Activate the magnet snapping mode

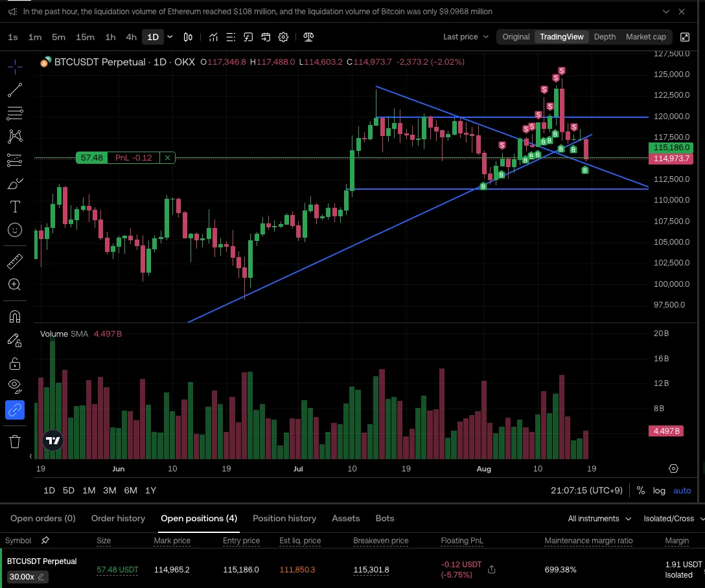pyautogui.click(x=15, y=317)
